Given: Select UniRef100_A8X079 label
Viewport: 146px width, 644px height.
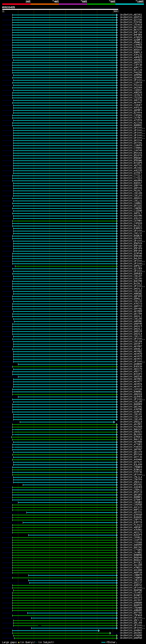Looking at the screenshot, I should [x=131, y=369].
